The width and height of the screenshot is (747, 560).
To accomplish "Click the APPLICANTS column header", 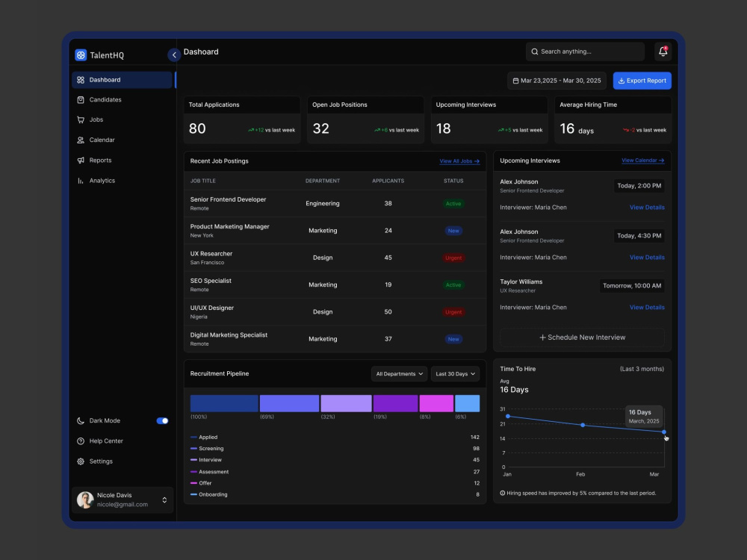I will 388,181.
